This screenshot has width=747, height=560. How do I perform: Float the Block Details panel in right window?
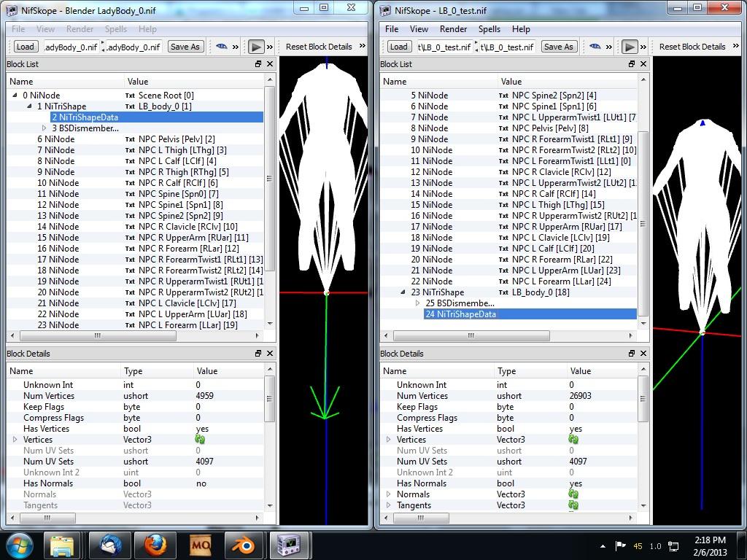coord(632,354)
